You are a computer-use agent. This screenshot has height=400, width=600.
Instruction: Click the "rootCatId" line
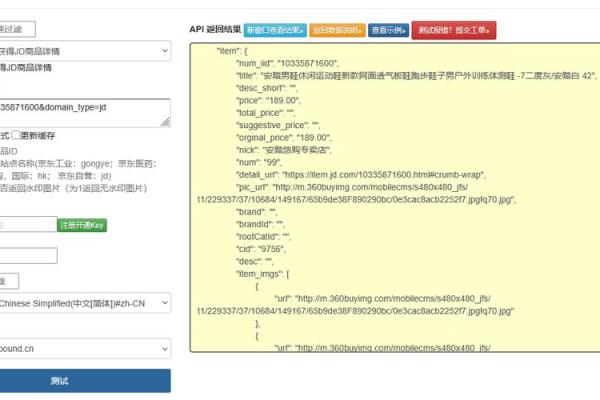pyautogui.click(x=263, y=237)
